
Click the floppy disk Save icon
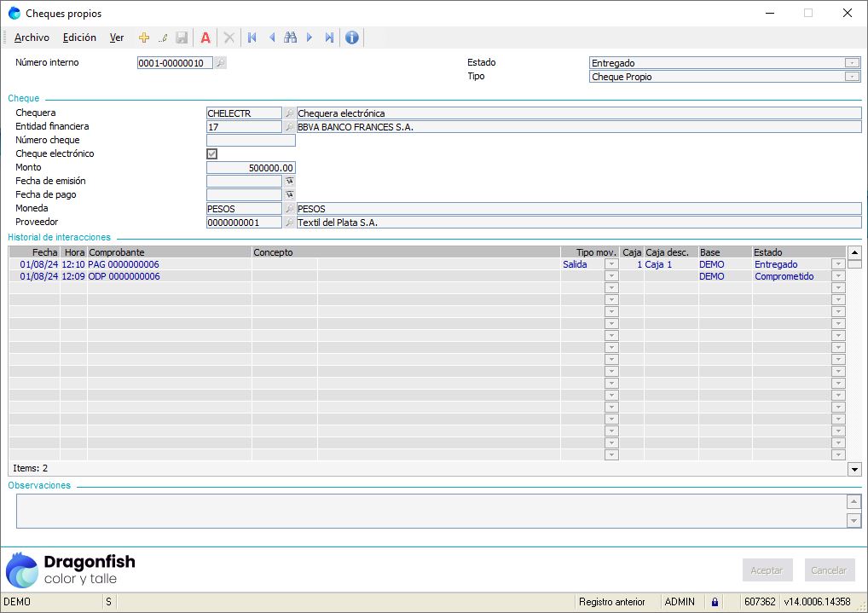[x=182, y=38]
